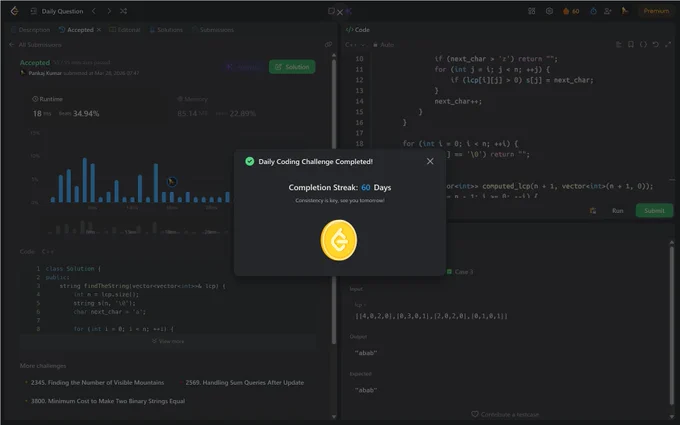Switch to the Description tab
Screen dimensions: 680x425
[30, 30]
